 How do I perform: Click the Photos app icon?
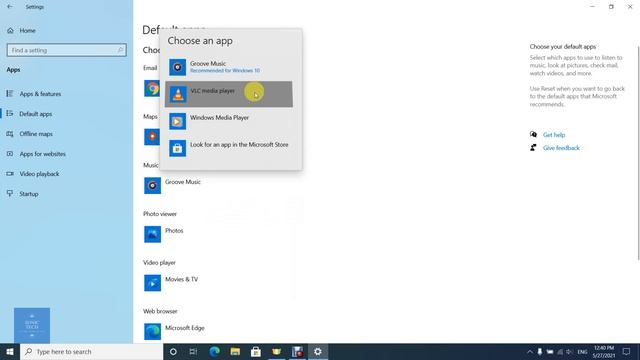[152, 234]
